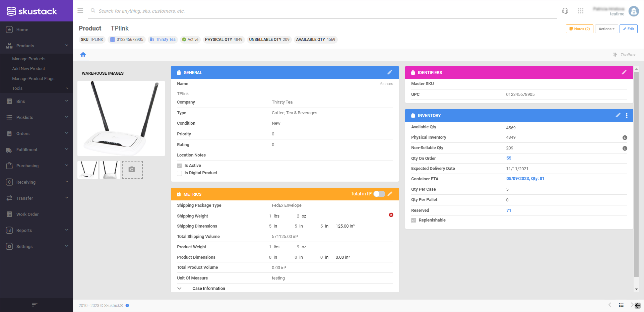Open the Qty On Order 55 link
Screen dimensions: 644x312
(x=509, y=158)
